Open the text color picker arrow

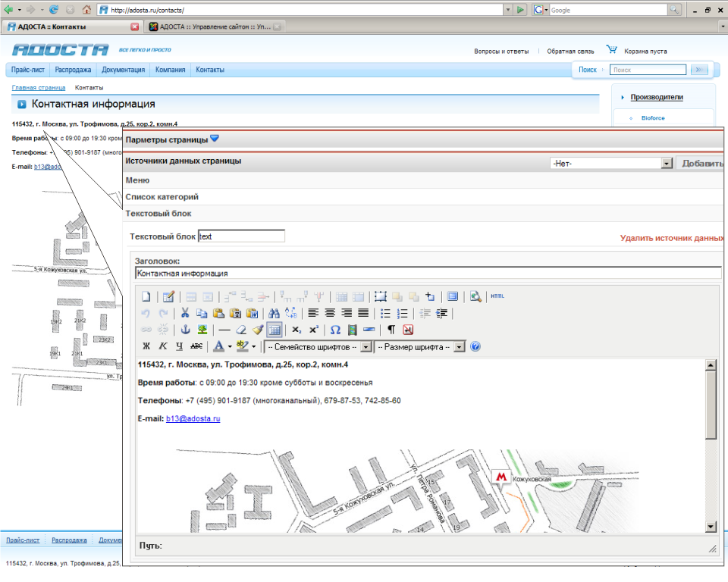coord(230,346)
